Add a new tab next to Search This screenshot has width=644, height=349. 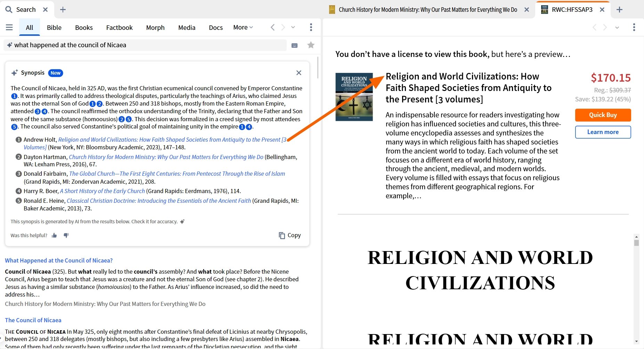pyautogui.click(x=63, y=10)
